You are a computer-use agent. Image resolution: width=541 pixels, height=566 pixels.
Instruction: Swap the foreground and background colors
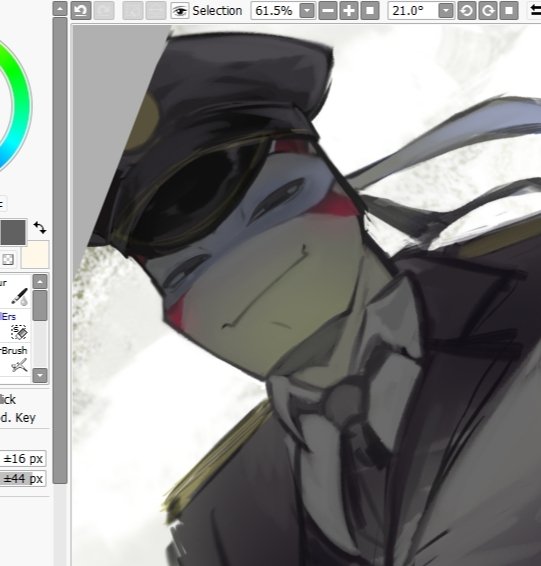coord(40,228)
